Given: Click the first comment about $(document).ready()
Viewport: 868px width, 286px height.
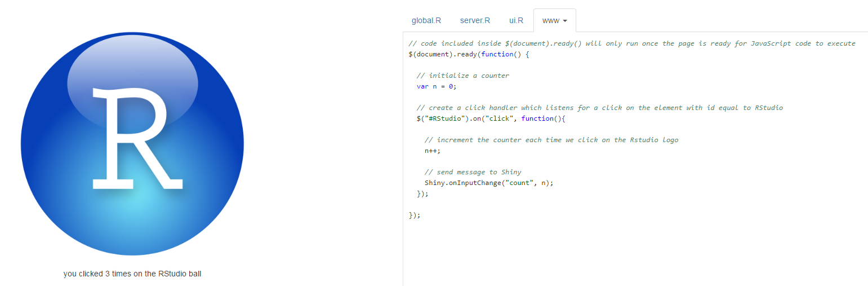Looking at the screenshot, I should click(x=631, y=43).
